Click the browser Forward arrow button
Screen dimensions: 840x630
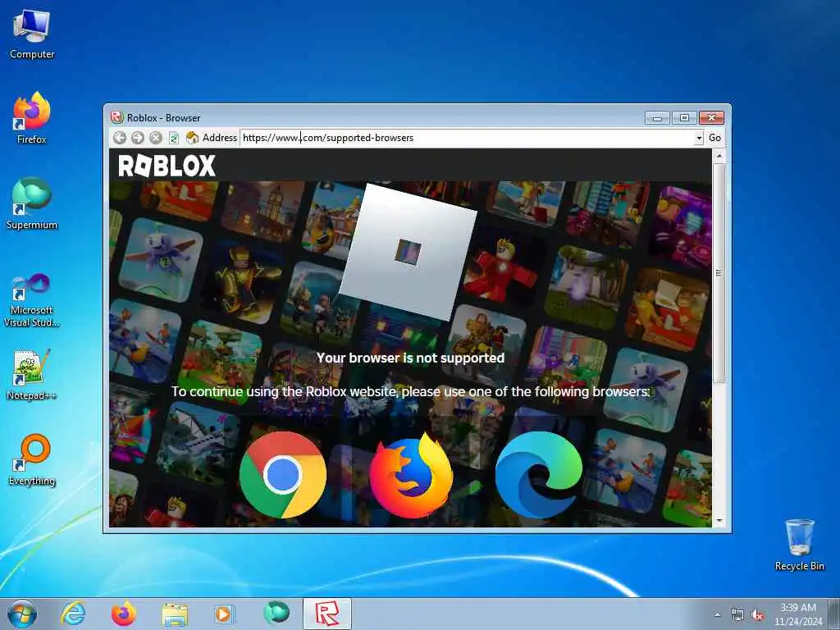click(138, 138)
